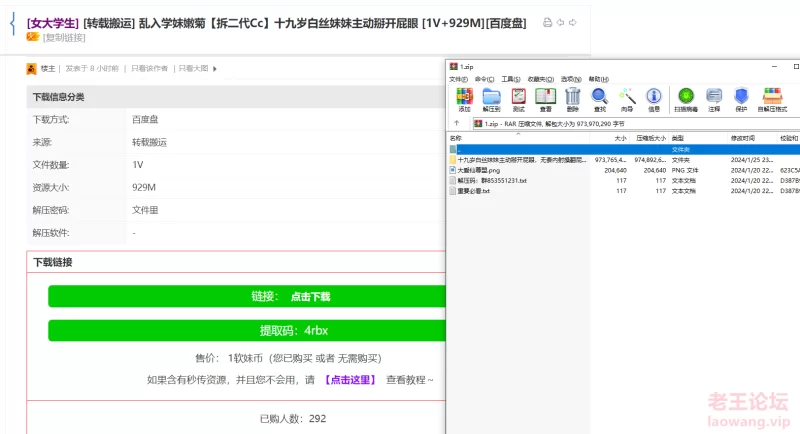Screen dimensions: 800x434
Task: Open the Tools (工具) menu
Action: [x=510, y=78]
